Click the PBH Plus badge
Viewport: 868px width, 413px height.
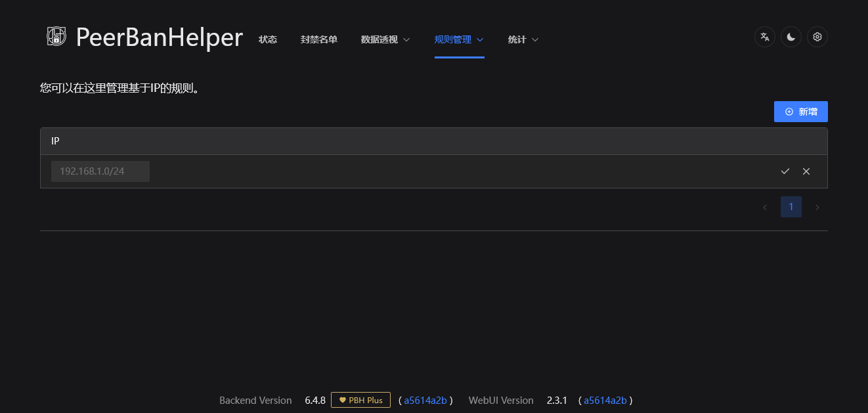point(361,400)
